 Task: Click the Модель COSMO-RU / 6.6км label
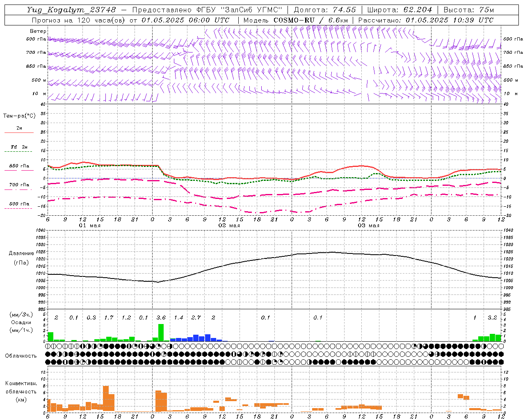point(296,20)
